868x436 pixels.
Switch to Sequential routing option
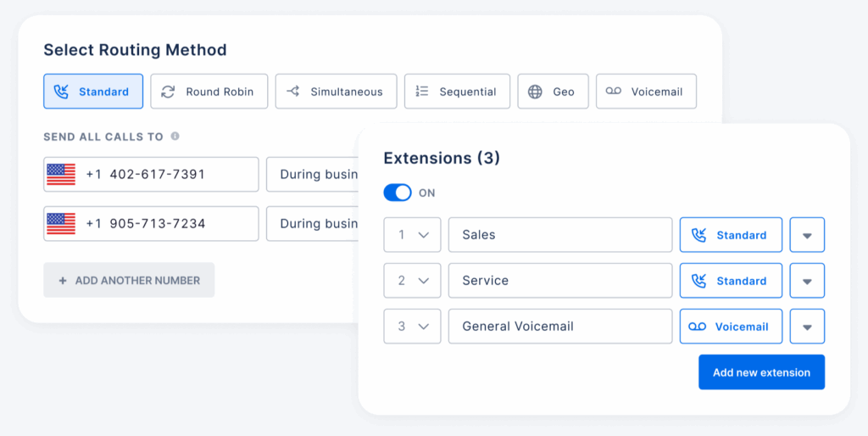457,92
